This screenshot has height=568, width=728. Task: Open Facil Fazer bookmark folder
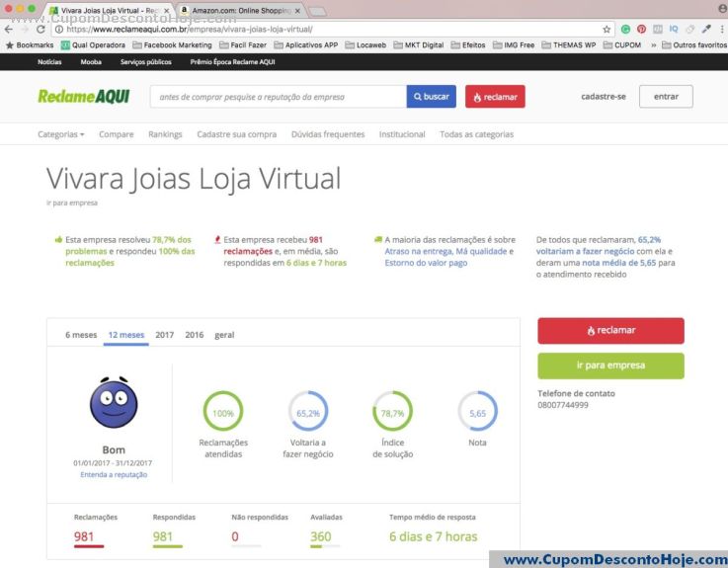click(x=243, y=45)
